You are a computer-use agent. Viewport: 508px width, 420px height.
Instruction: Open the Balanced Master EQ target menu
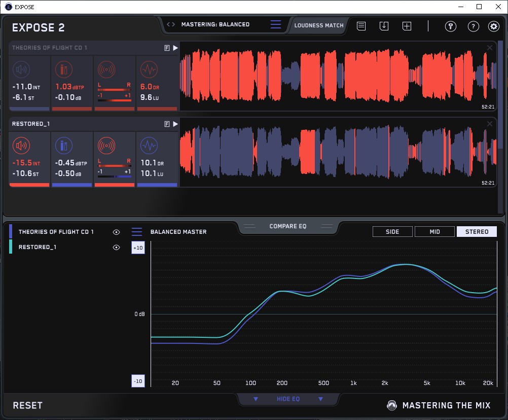(137, 232)
